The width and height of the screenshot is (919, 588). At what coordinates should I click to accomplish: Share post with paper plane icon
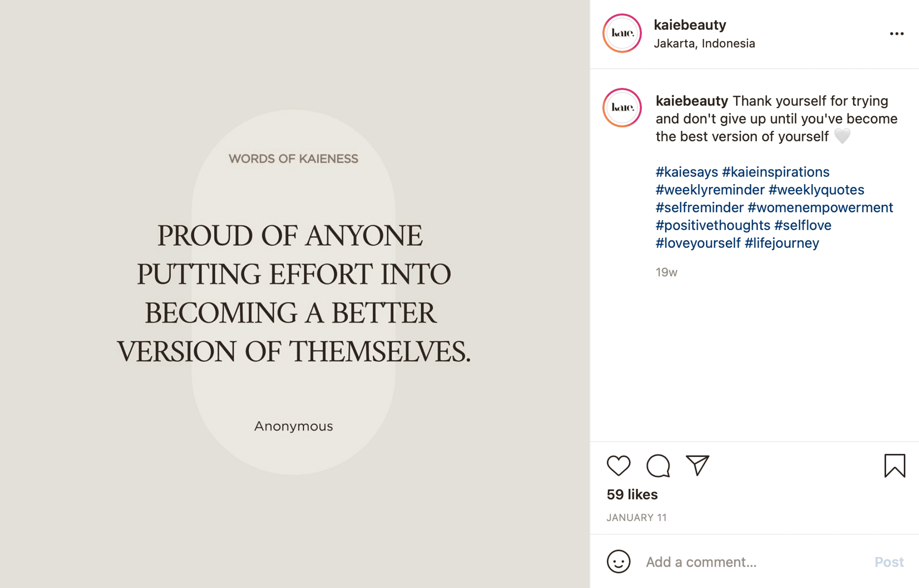pyautogui.click(x=698, y=465)
